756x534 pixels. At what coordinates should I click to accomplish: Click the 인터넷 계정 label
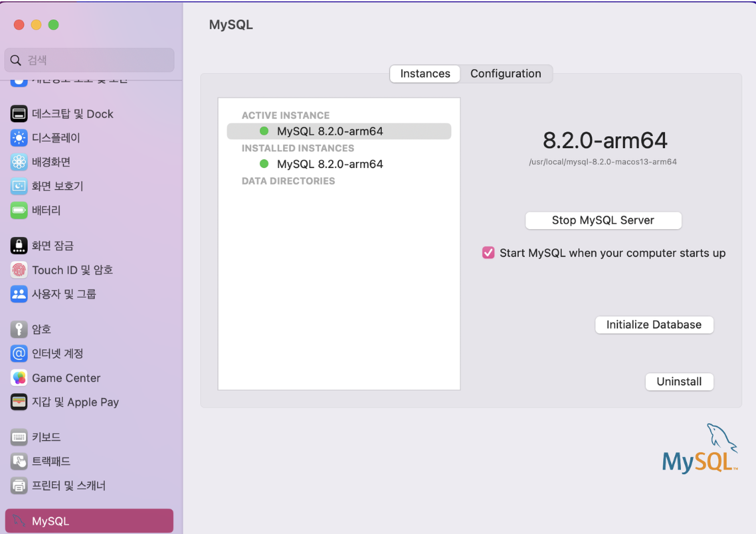click(57, 354)
